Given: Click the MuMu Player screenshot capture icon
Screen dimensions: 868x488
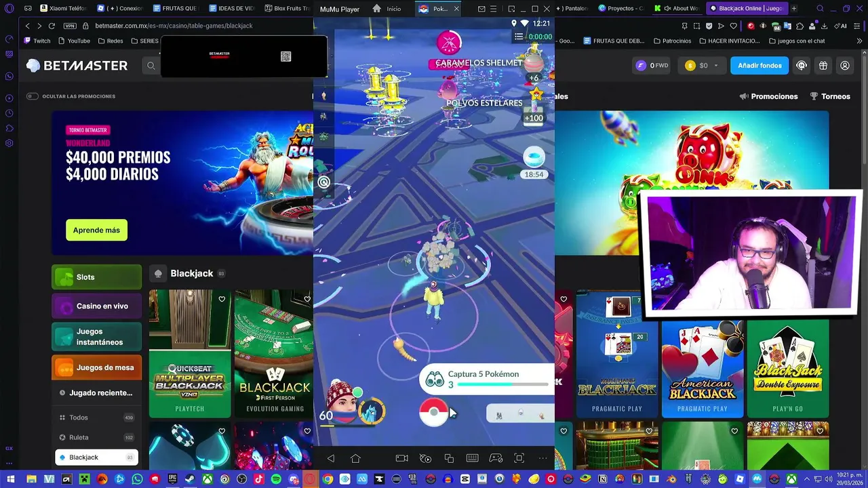Looking at the screenshot, I should coord(519,459).
